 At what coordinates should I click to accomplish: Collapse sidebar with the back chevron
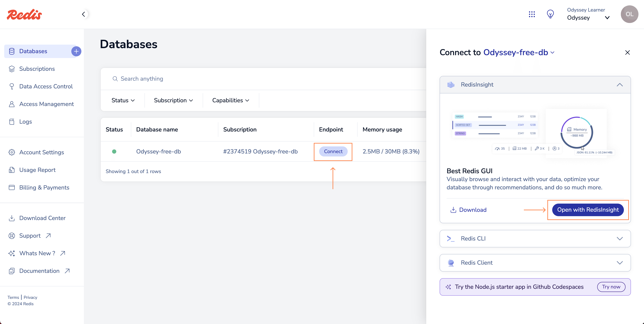pyautogui.click(x=84, y=14)
